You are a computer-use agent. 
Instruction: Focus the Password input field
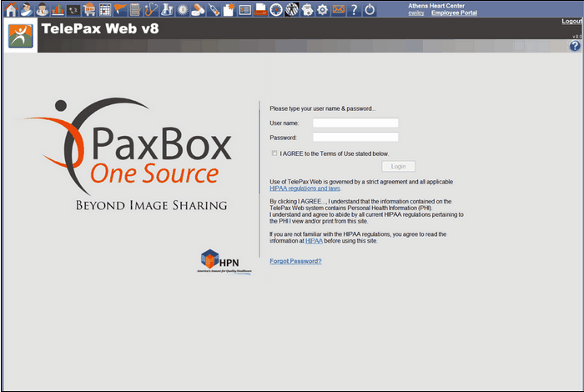355,137
